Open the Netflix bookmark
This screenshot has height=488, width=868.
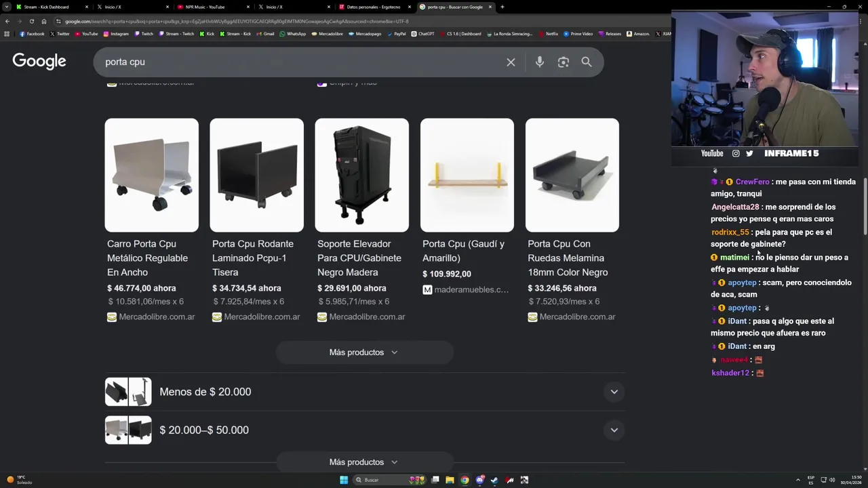coord(548,34)
